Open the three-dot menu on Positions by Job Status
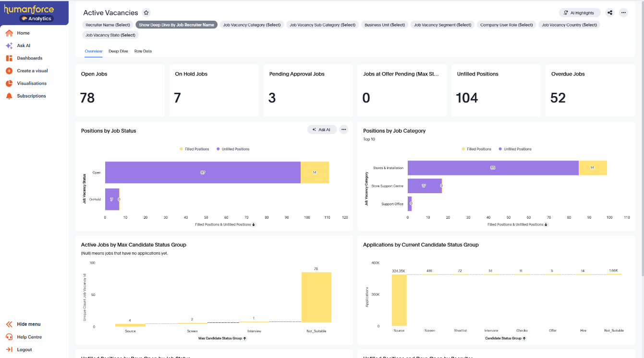The width and height of the screenshot is (644, 358). [343, 129]
